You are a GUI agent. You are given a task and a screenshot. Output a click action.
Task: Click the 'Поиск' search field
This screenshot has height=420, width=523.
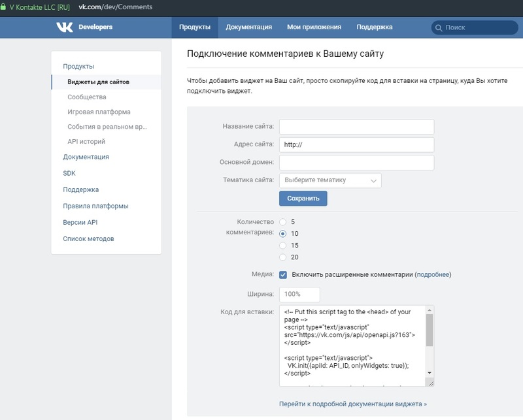point(475,27)
